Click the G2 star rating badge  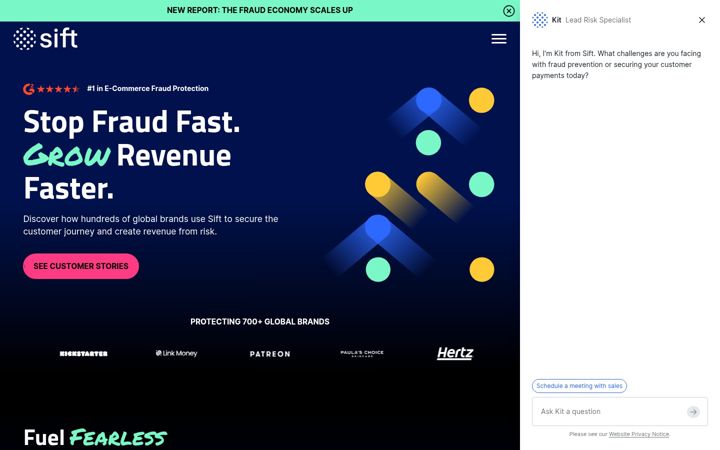point(51,89)
